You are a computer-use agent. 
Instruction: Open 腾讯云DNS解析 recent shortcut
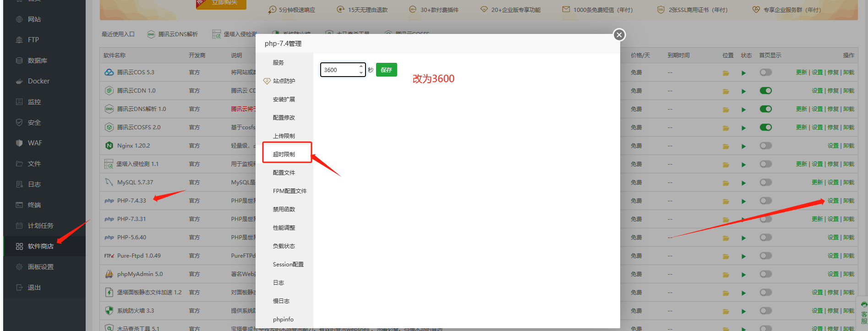point(173,34)
